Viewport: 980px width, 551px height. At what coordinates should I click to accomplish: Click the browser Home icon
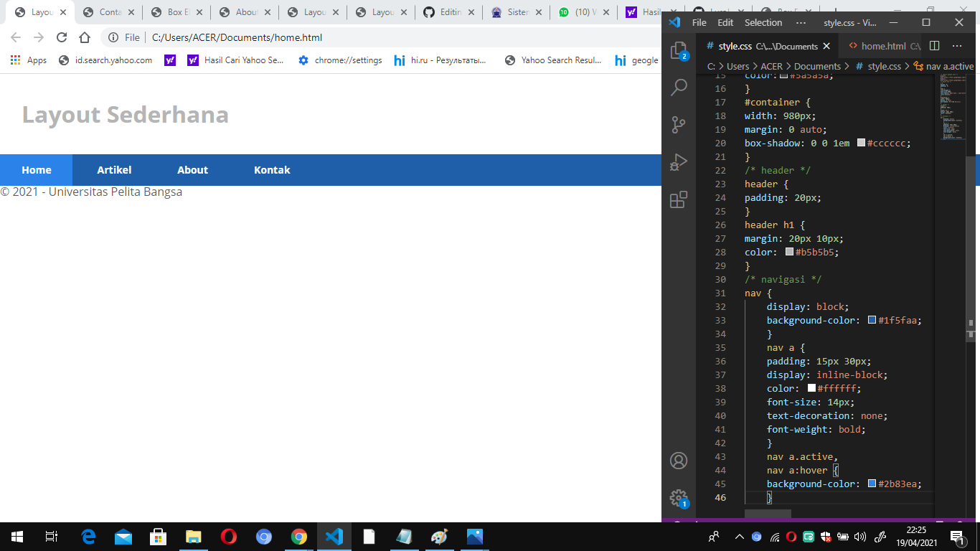pyautogui.click(x=85, y=37)
